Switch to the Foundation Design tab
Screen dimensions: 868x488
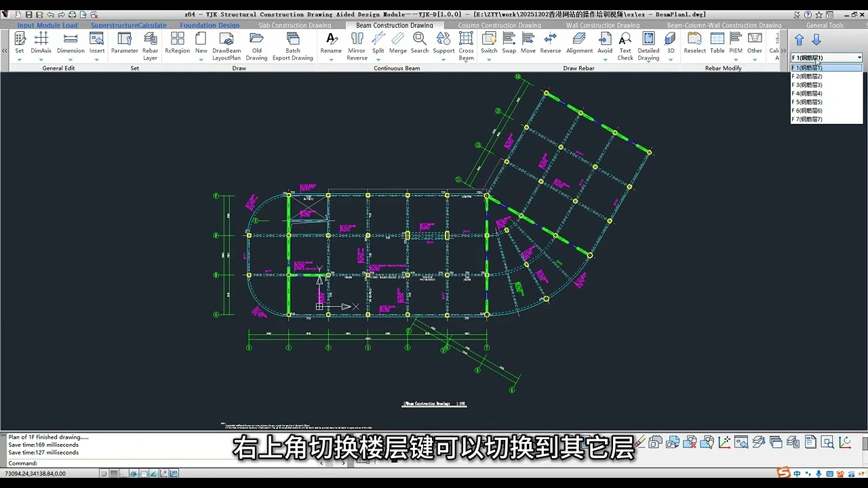pos(210,25)
